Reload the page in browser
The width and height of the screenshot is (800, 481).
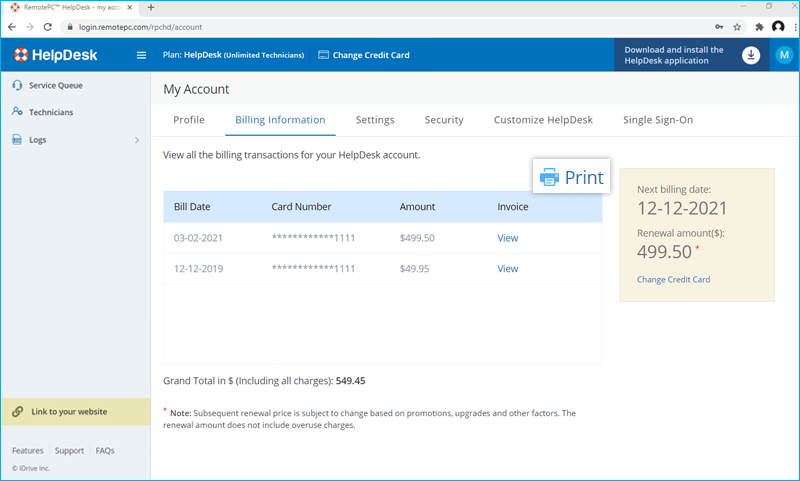pos(49,27)
